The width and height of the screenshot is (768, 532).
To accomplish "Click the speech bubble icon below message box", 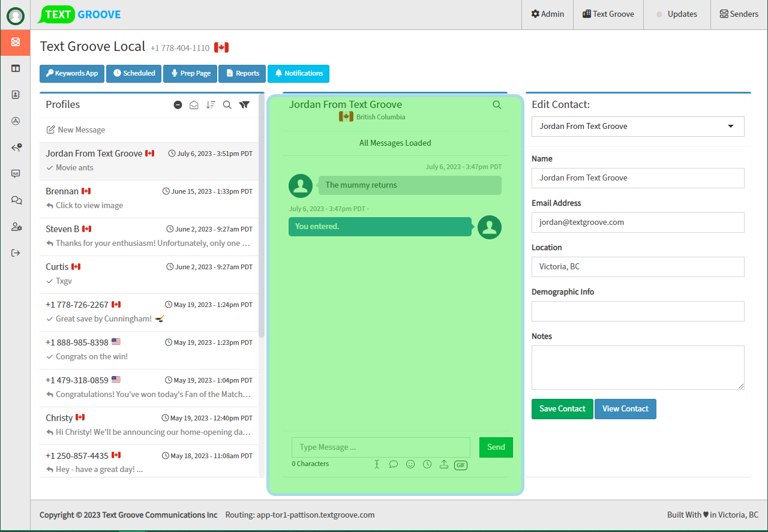I will pyautogui.click(x=394, y=464).
